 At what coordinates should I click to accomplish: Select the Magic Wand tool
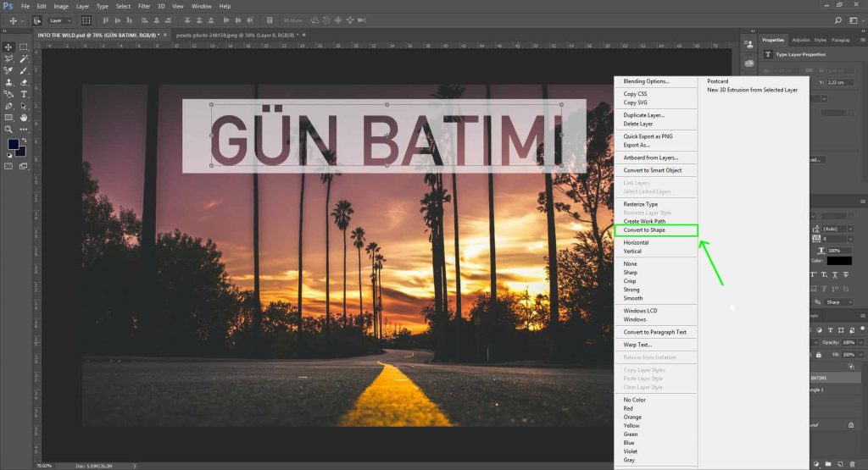coord(24,58)
